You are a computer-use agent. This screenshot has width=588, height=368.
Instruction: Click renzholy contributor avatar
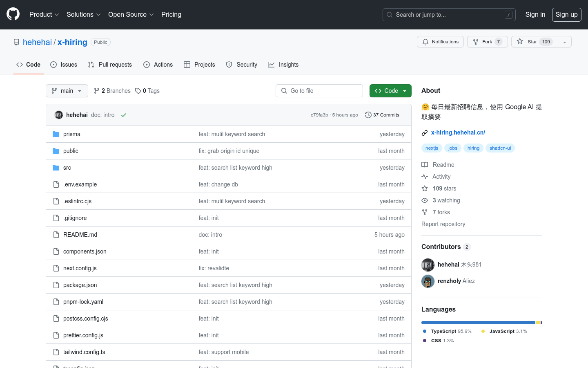[428, 281]
